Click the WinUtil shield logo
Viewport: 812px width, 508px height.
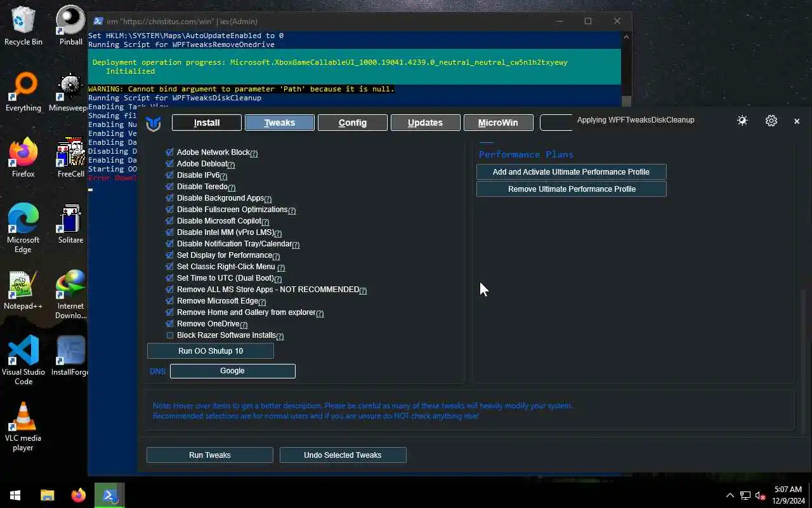tap(154, 123)
